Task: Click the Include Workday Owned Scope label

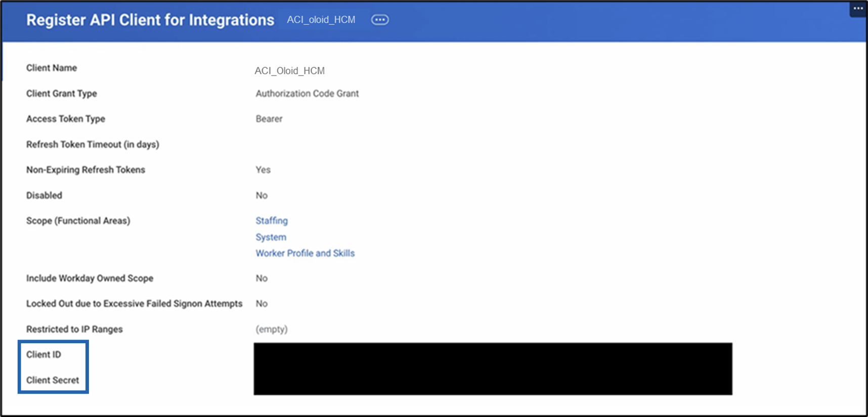Action: point(90,278)
